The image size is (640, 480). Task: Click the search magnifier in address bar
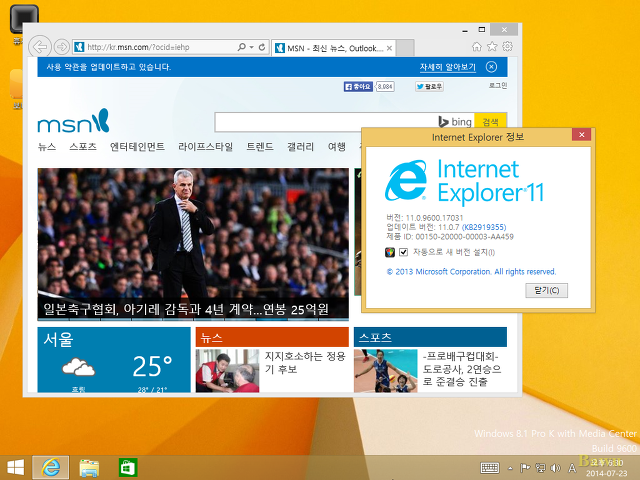click(x=242, y=47)
